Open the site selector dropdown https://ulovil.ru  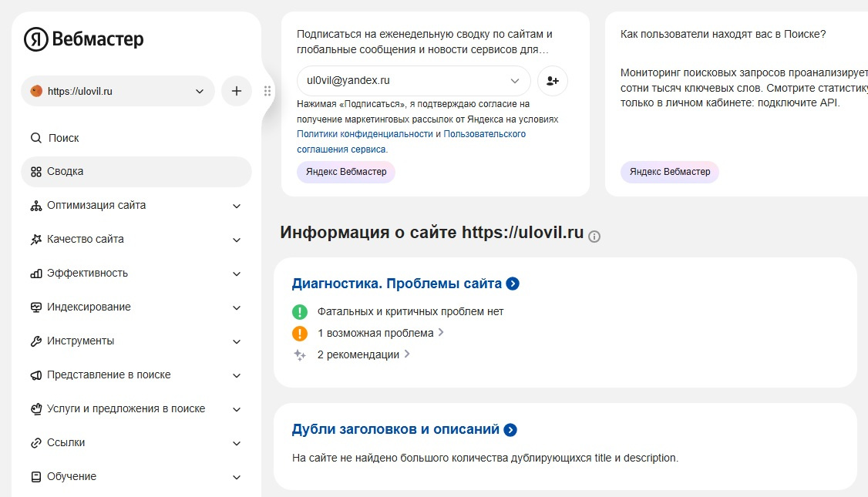pyautogui.click(x=118, y=92)
